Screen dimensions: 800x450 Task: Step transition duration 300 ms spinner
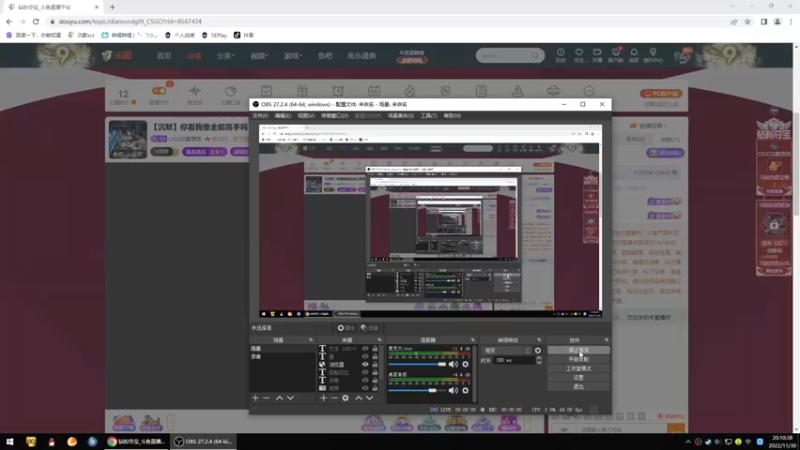(539, 360)
